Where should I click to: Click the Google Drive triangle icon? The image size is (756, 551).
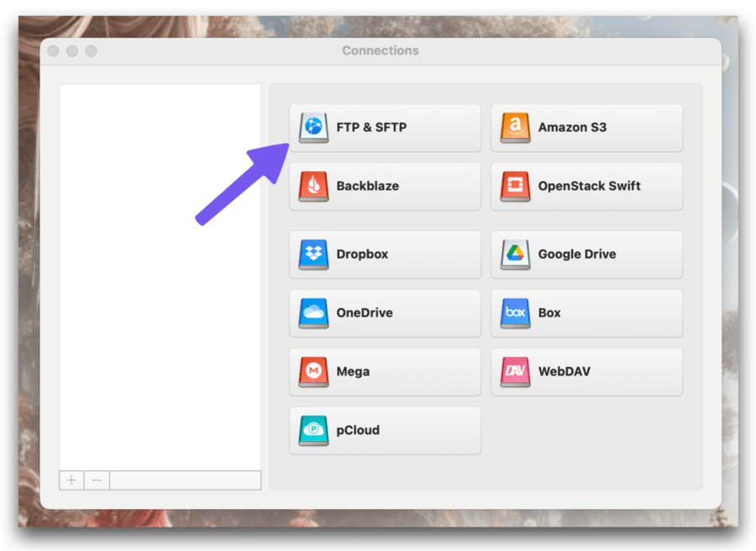[515, 255]
